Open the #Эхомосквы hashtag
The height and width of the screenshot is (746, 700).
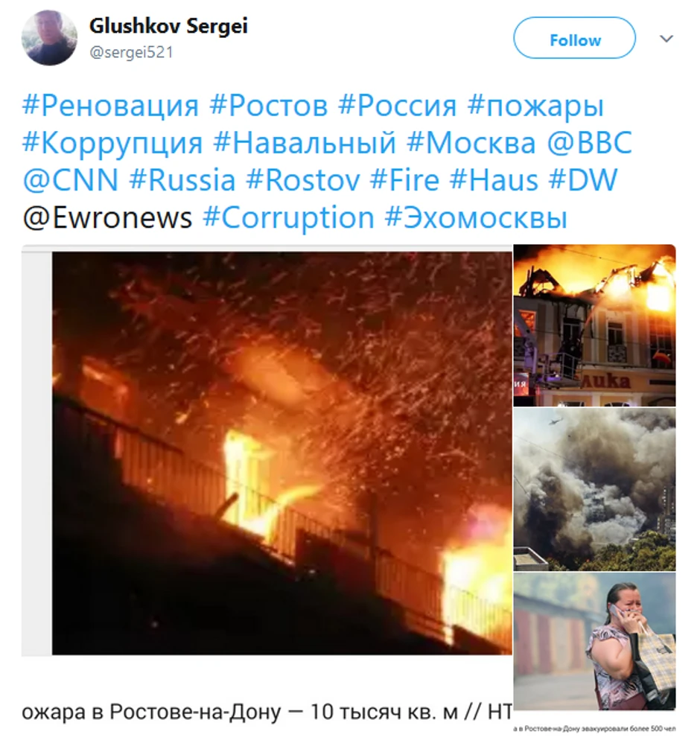pos(476,218)
